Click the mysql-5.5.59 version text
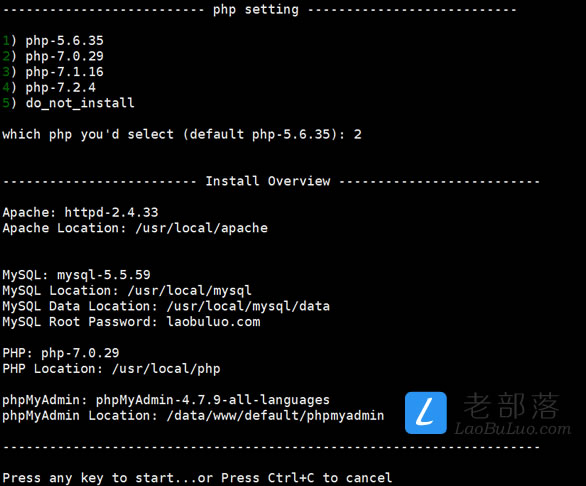Screen dimensions: 586x486 [x=104, y=275]
